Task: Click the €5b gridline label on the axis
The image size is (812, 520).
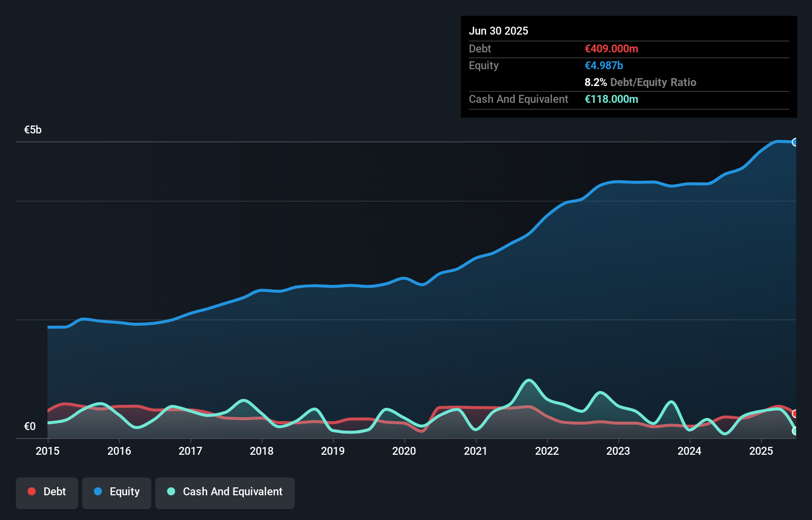Action: 32,130
